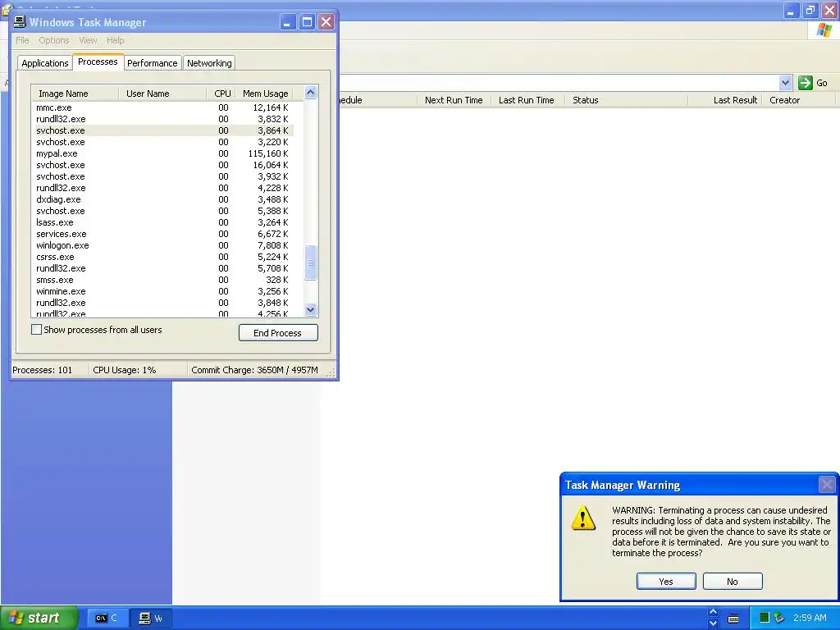Click the Windows flag logo in background window
The height and width of the screenshot is (630, 840).
[824, 30]
